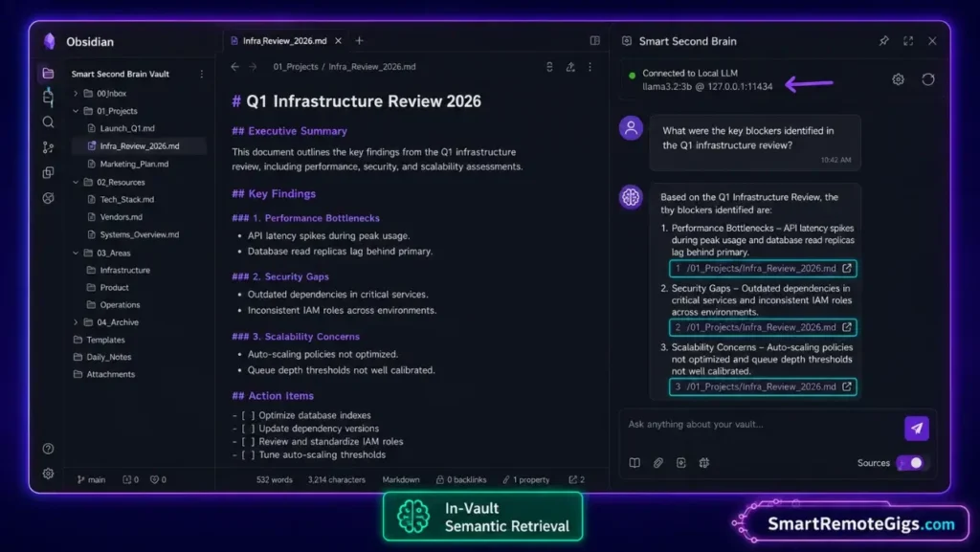The width and height of the screenshot is (980, 552).
Task: Check the Tune auto-scaling thresholds task
Action: point(248,454)
